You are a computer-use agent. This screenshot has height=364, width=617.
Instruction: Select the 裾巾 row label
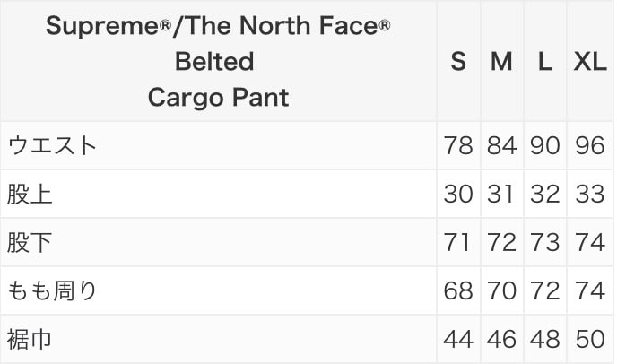(30, 339)
